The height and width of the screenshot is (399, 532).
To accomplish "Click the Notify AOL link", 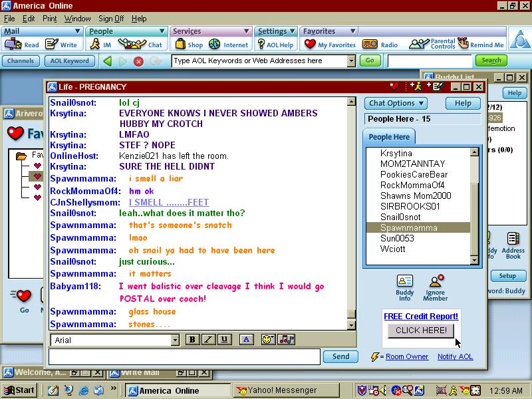I will tap(455, 356).
